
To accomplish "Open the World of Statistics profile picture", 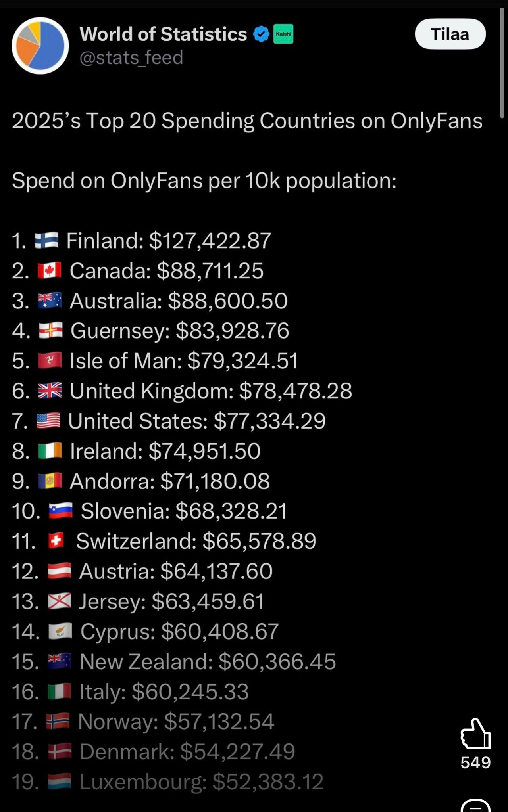I will click(40, 46).
